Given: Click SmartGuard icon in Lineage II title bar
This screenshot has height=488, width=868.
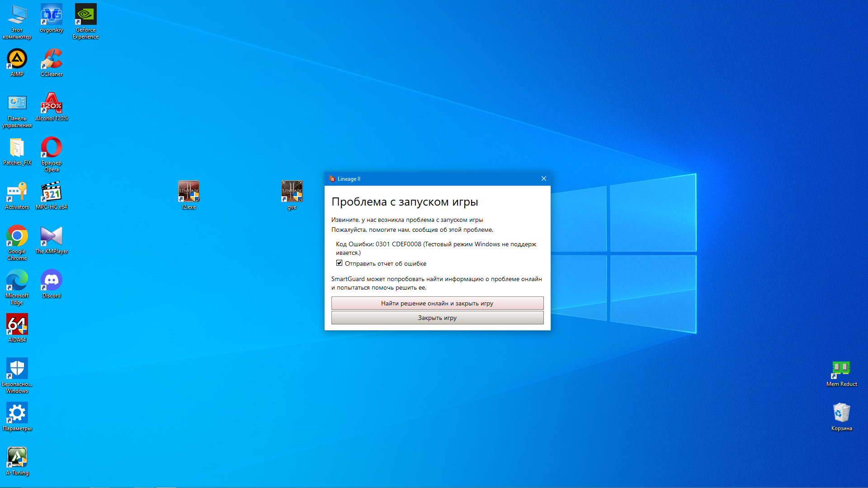Looking at the screenshot, I should pyautogui.click(x=332, y=179).
